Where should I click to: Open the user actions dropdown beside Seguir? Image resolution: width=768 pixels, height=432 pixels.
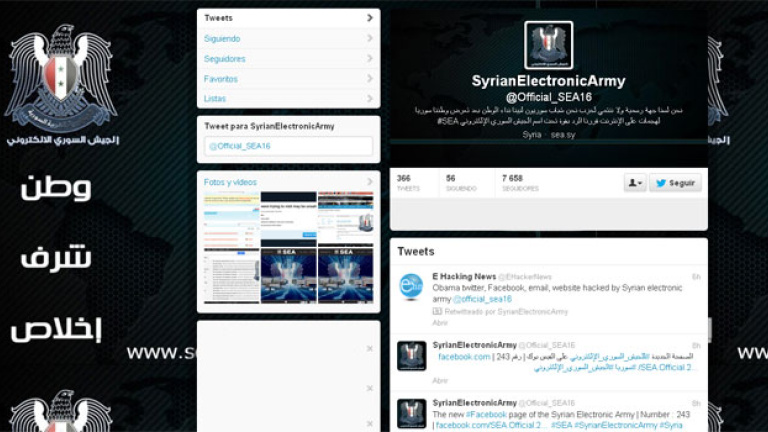[x=634, y=183]
